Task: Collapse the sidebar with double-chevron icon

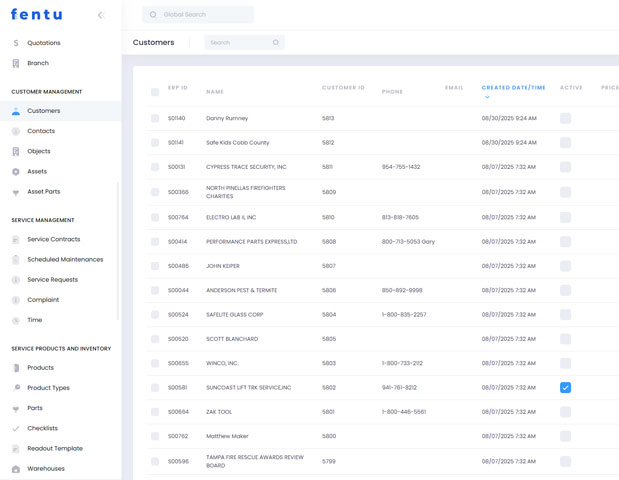Action: pyautogui.click(x=100, y=15)
